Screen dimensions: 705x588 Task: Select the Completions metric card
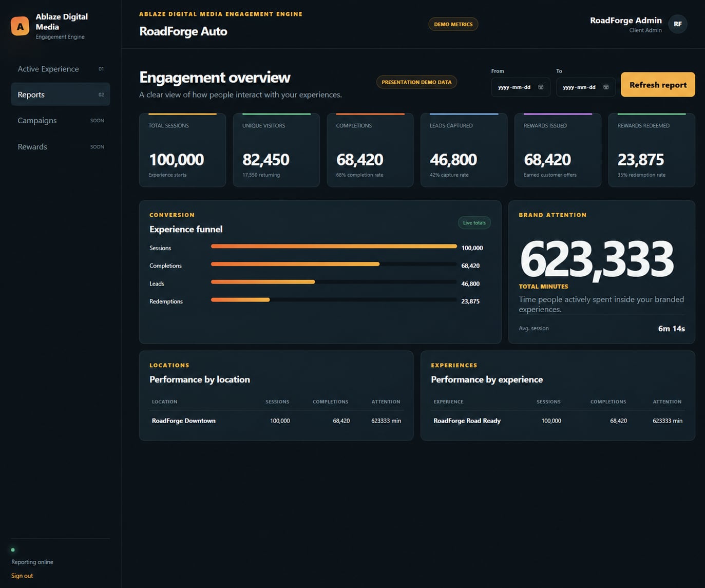[x=370, y=150]
